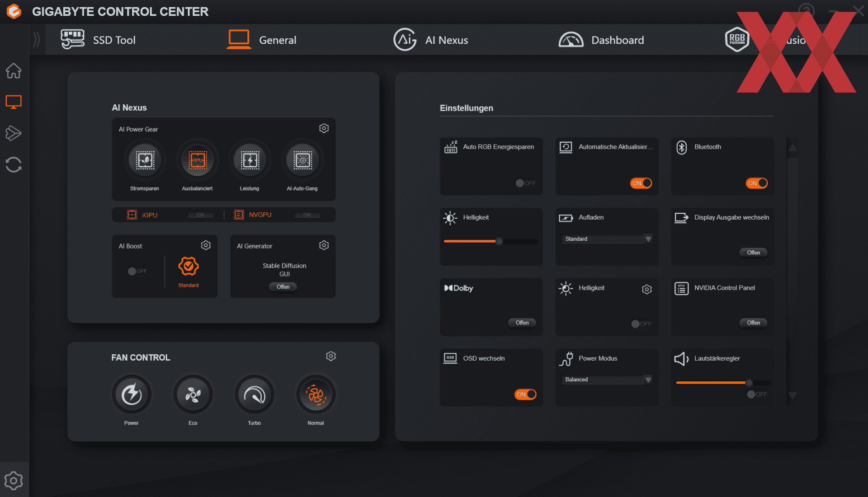Disable the OSD wechseln switch
This screenshot has width=868, height=497.
pos(525,394)
